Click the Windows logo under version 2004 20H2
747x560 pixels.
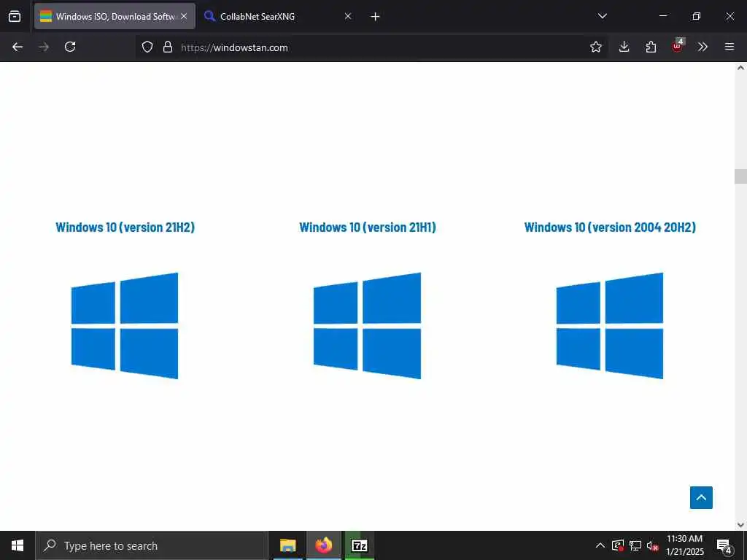(610, 326)
